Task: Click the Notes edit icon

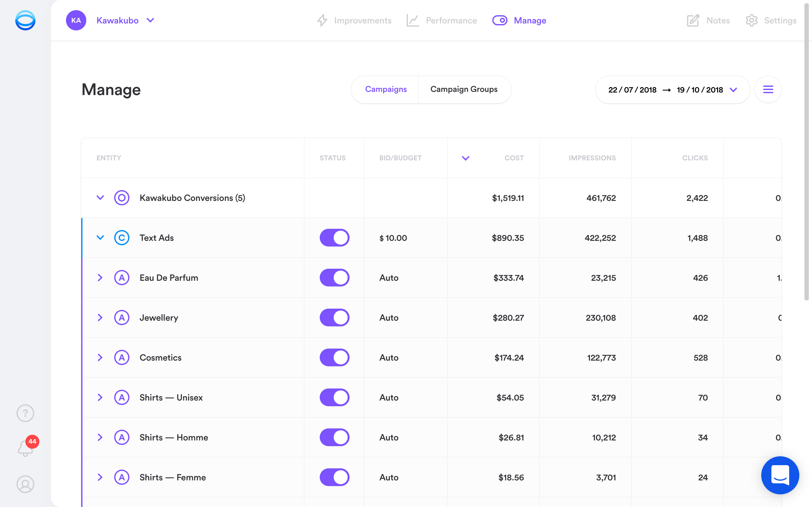Action: click(x=693, y=21)
